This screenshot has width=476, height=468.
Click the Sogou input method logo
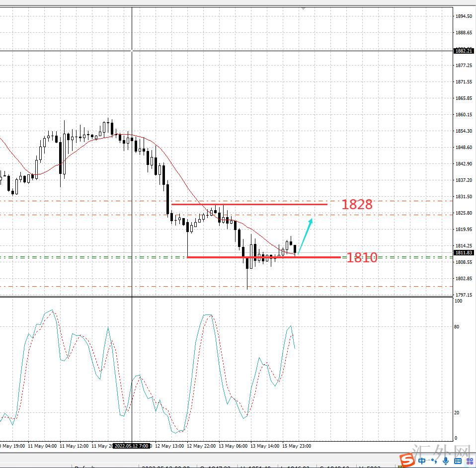tap(407, 460)
